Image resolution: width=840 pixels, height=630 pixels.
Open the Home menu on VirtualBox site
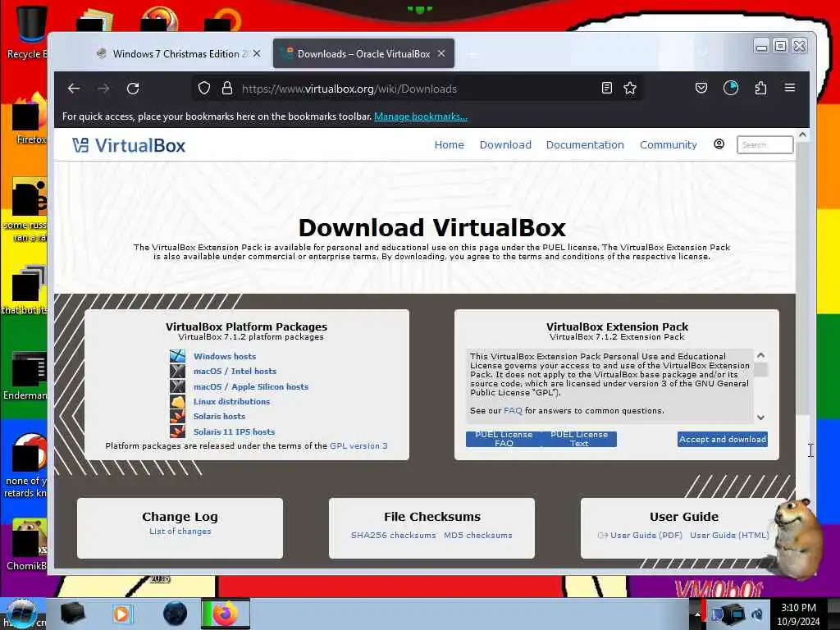click(449, 144)
